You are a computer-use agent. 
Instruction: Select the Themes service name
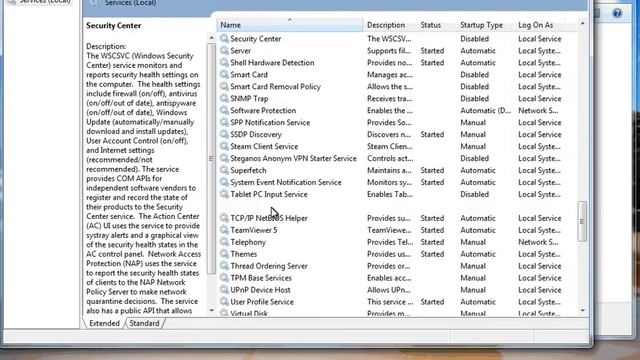[244, 254]
